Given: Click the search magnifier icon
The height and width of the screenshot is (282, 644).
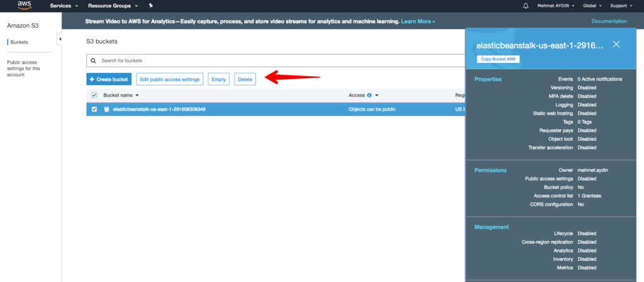Looking at the screenshot, I should pyautogui.click(x=93, y=60).
